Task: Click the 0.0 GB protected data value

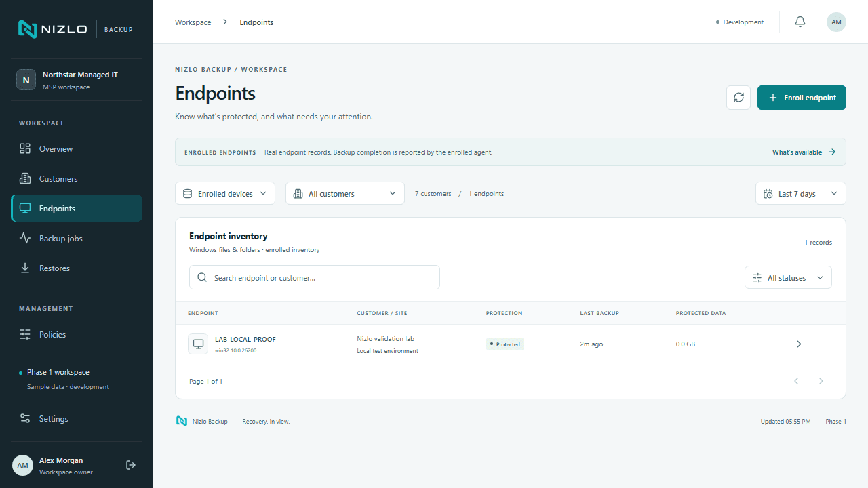Action: (686, 344)
